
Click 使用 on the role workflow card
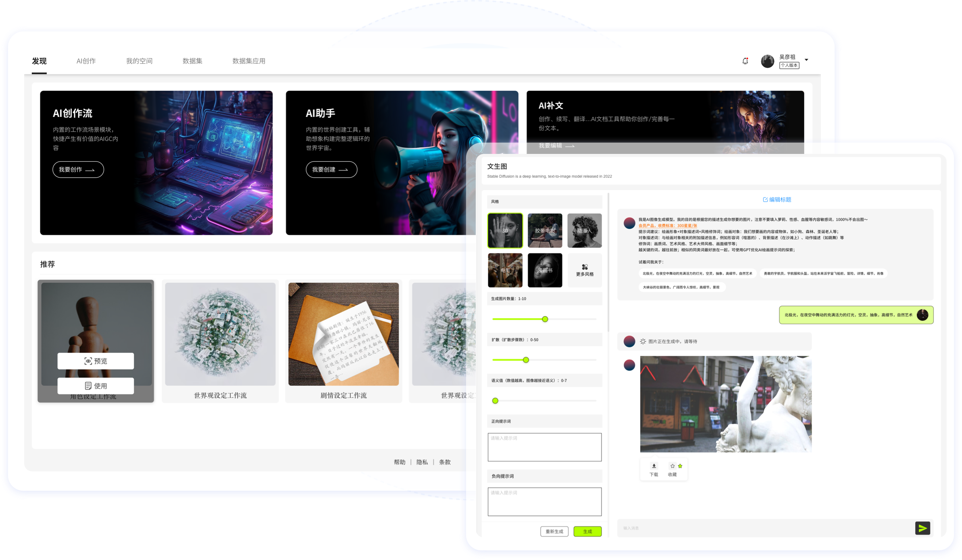(x=96, y=386)
